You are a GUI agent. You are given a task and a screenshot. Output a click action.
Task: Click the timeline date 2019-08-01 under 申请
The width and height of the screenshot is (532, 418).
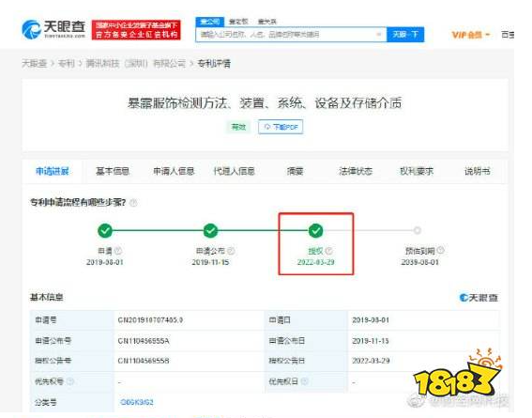click(x=105, y=262)
